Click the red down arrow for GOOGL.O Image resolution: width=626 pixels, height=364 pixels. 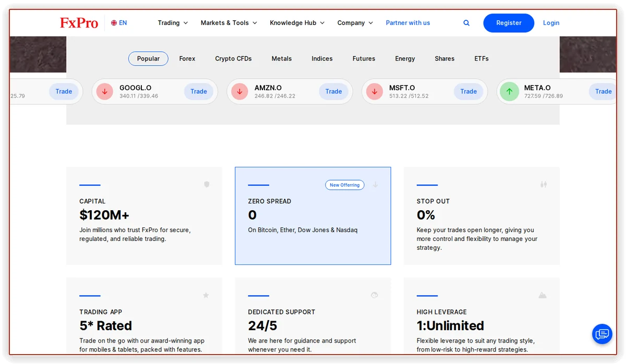click(x=105, y=92)
